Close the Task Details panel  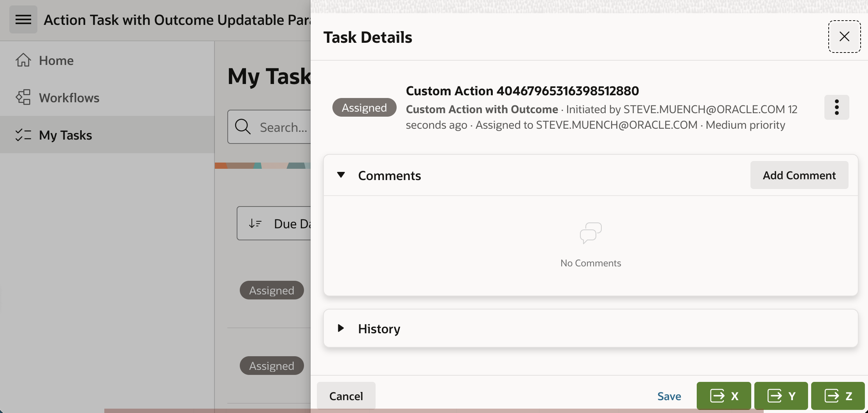click(x=844, y=37)
